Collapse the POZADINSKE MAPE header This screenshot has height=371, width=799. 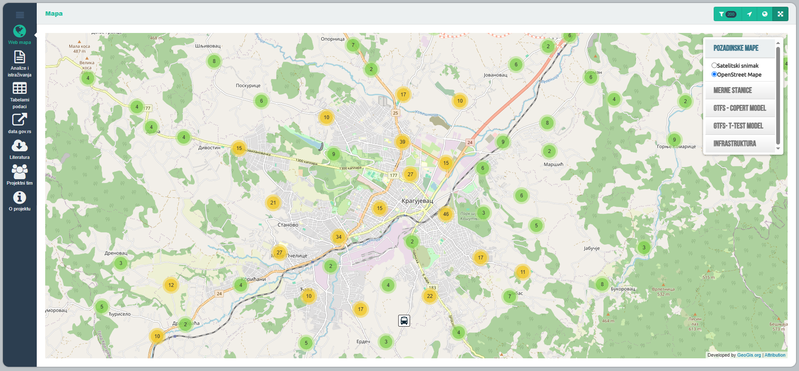click(x=740, y=48)
